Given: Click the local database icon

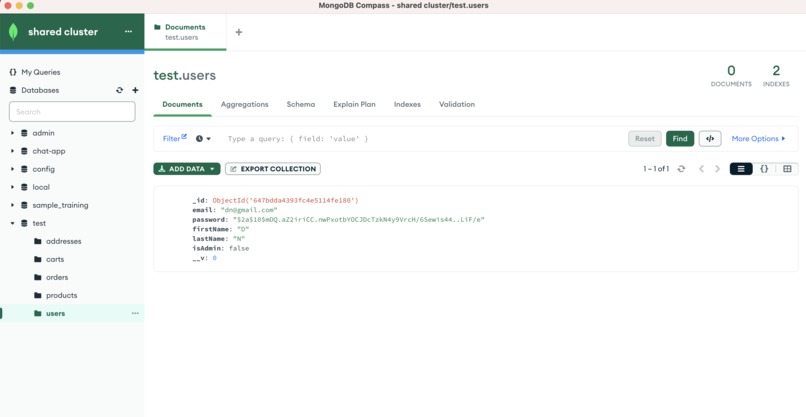Looking at the screenshot, I should [x=24, y=187].
